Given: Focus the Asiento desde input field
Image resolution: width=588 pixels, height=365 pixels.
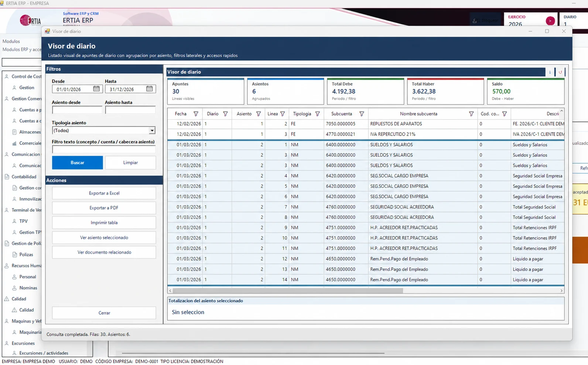Looking at the screenshot, I should (x=77, y=110).
